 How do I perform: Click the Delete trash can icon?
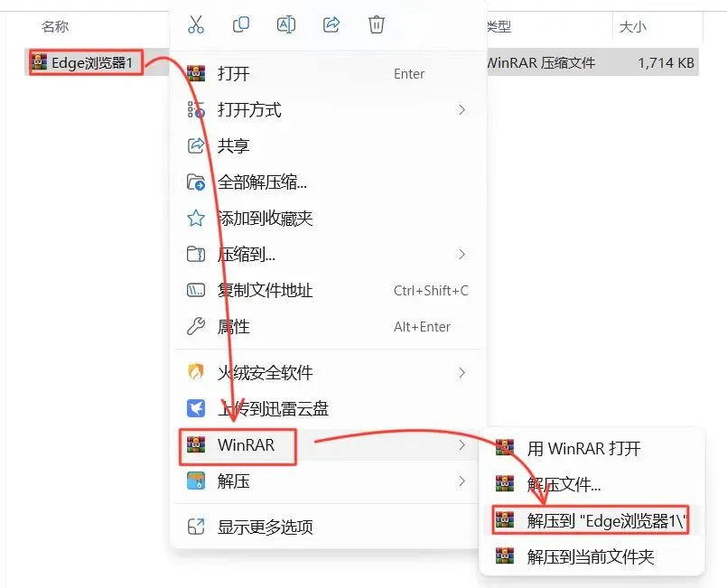[x=376, y=24]
